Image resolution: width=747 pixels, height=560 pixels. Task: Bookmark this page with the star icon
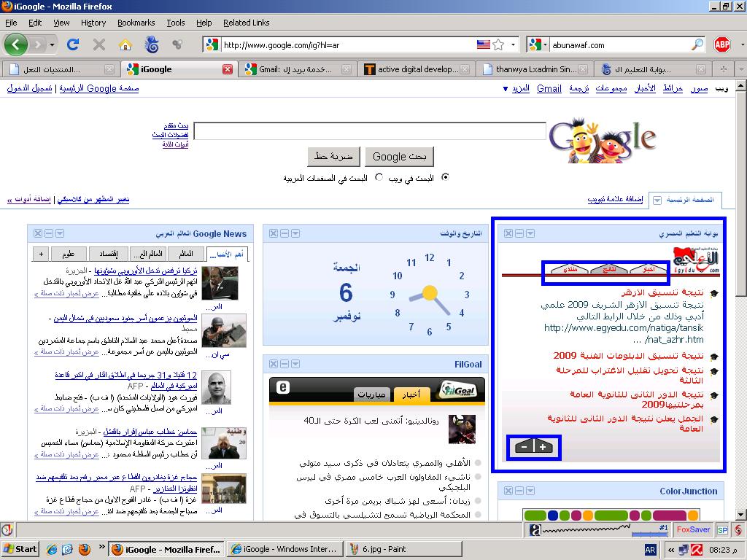point(498,44)
